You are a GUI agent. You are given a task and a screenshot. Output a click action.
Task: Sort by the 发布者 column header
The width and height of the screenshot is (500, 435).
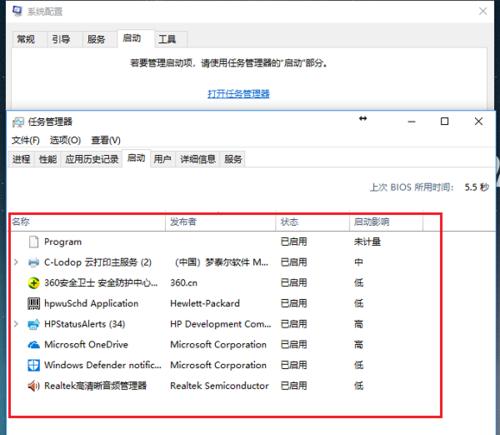pos(221,222)
